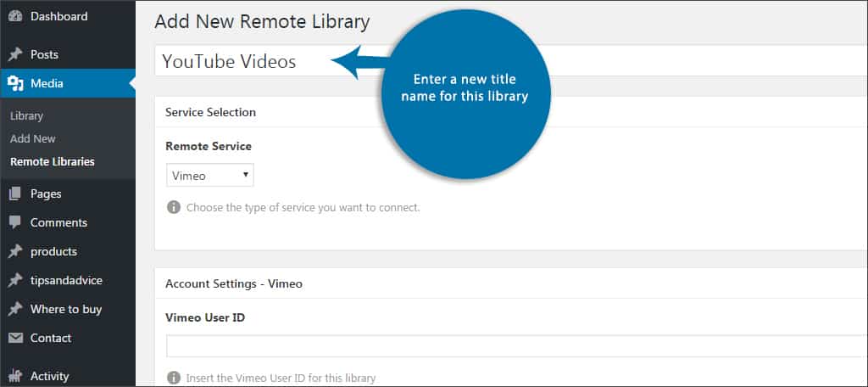
Task: Click the products pin icon
Action: pos(15,251)
